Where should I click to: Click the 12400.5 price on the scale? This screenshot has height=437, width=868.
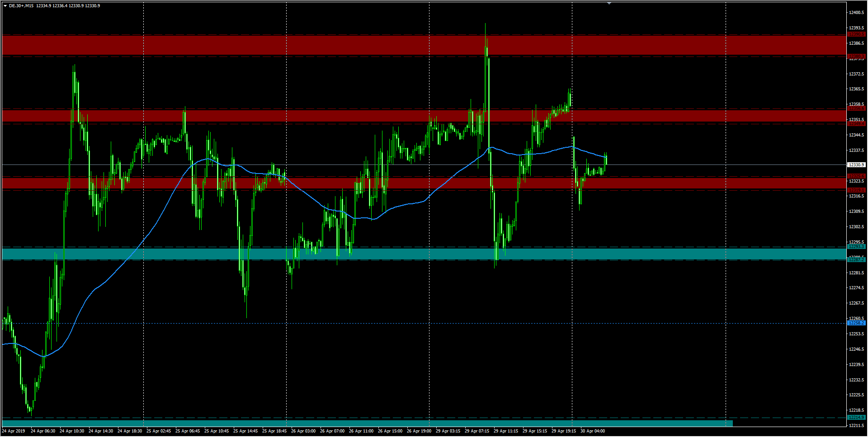coord(856,13)
